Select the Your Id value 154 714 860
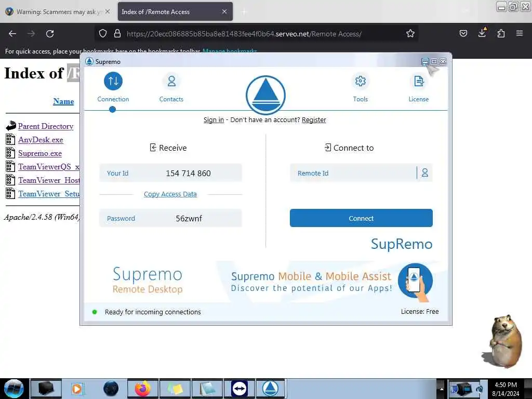532x399 pixels. point(188,174)
